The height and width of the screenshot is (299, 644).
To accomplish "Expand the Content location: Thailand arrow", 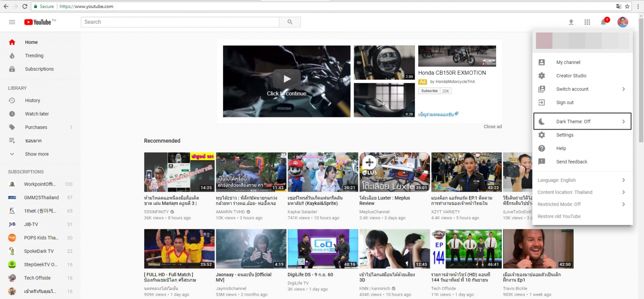I will [623, 192].
